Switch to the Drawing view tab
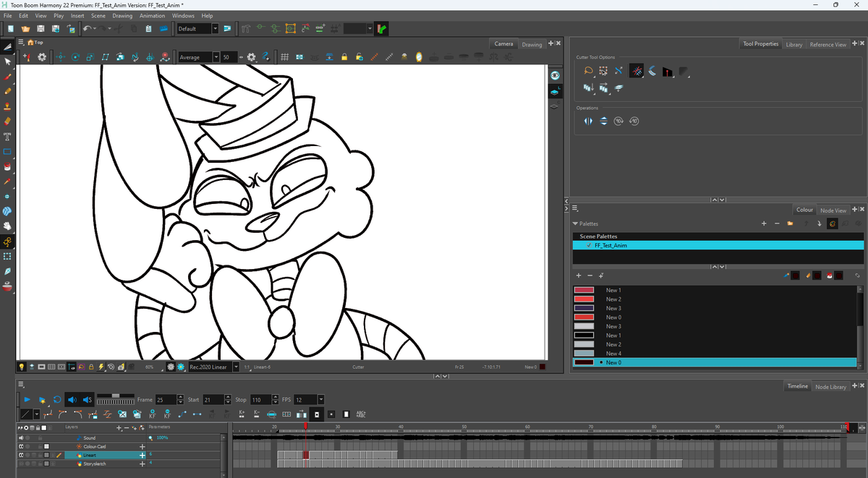Viewport: 868px width, 478px height. (532, 44)
